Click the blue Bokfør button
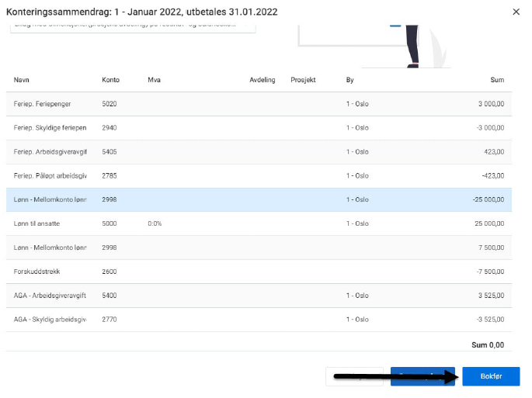532x398 pixels. point(490,376)
